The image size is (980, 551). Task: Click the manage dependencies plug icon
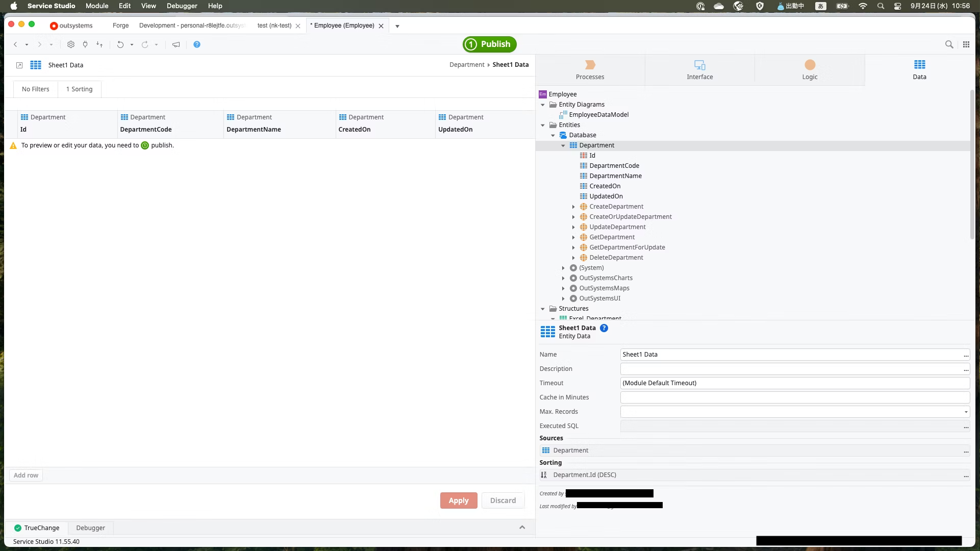click(85, 44)
